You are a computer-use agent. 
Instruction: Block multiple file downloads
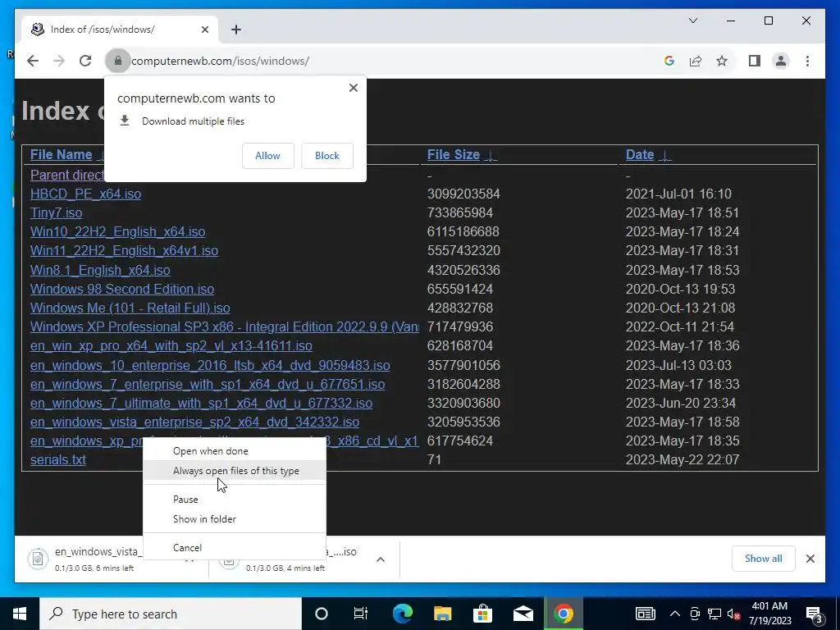click(x=327, y=156)
